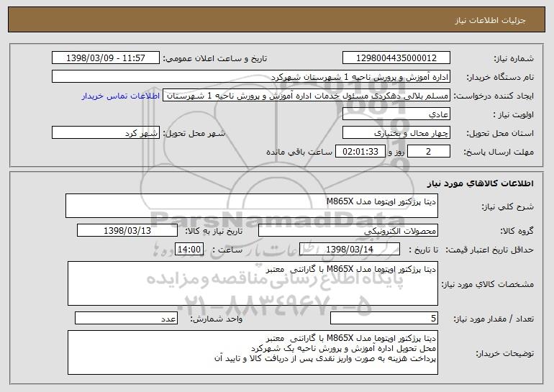Select the section title اطلاعات کالاهای مورد نیاز
554x392 pixels.
click(x=481, y=183)
